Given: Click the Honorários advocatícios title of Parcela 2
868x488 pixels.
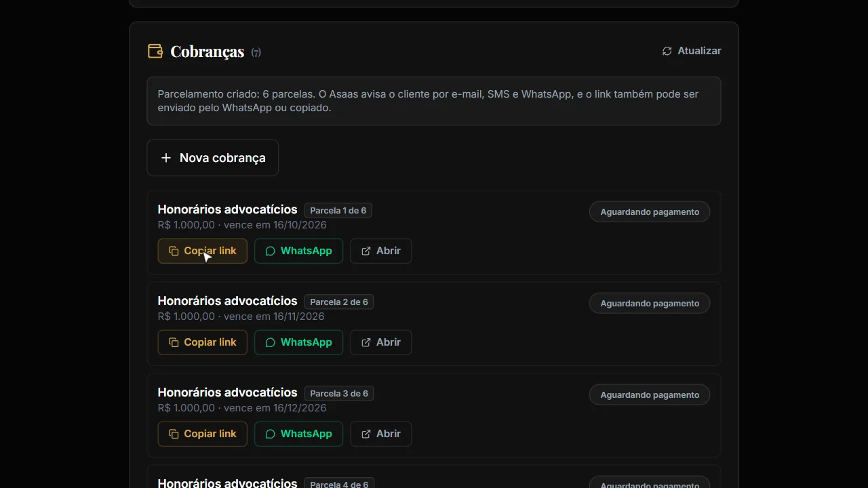Looking at the screenshot, I should pos(227,301).
